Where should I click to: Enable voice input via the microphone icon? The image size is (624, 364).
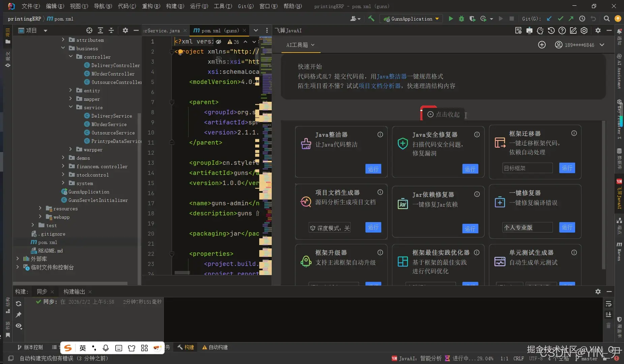(x=106, y=347)
